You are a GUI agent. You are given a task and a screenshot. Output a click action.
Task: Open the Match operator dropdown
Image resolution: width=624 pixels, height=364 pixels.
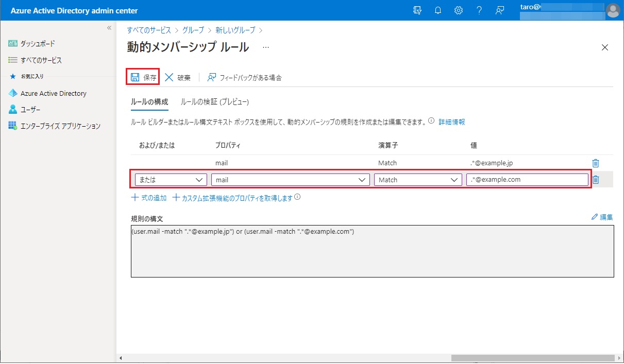click(417, 180)
